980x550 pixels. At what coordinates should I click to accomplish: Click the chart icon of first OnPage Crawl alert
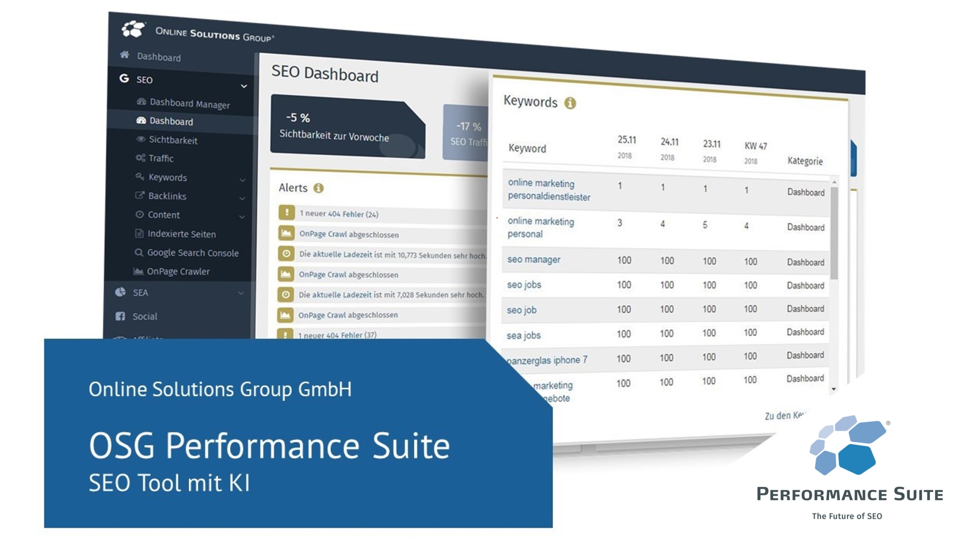[286, 233]
